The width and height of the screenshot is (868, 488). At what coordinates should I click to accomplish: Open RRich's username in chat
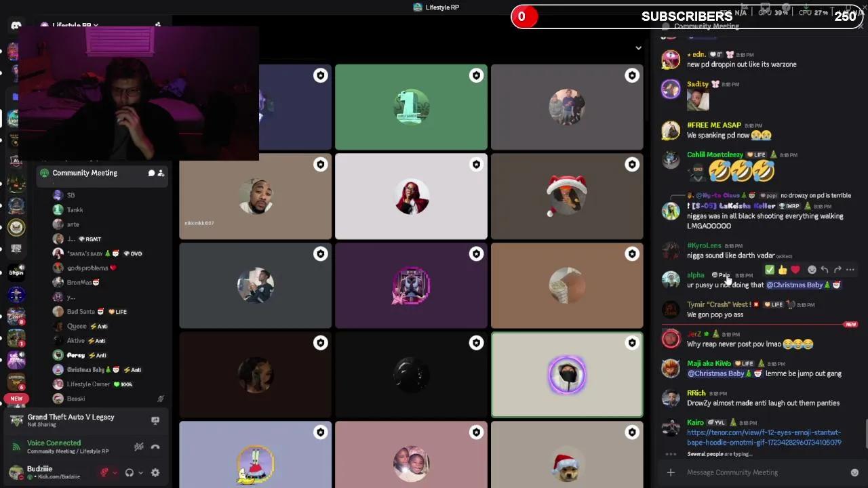click(x=696, y=393)
